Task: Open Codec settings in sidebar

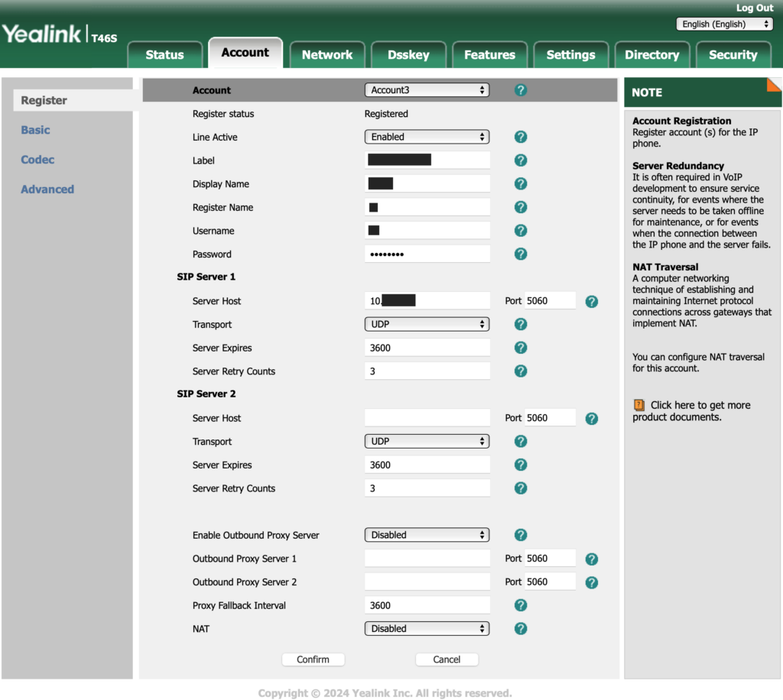Action: click(37, 160)
